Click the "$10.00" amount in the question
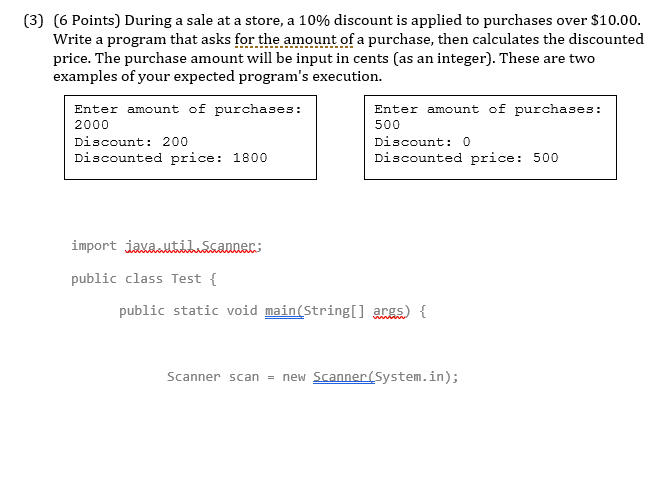Viewport: 659px width, 487px height. (614, 20)
